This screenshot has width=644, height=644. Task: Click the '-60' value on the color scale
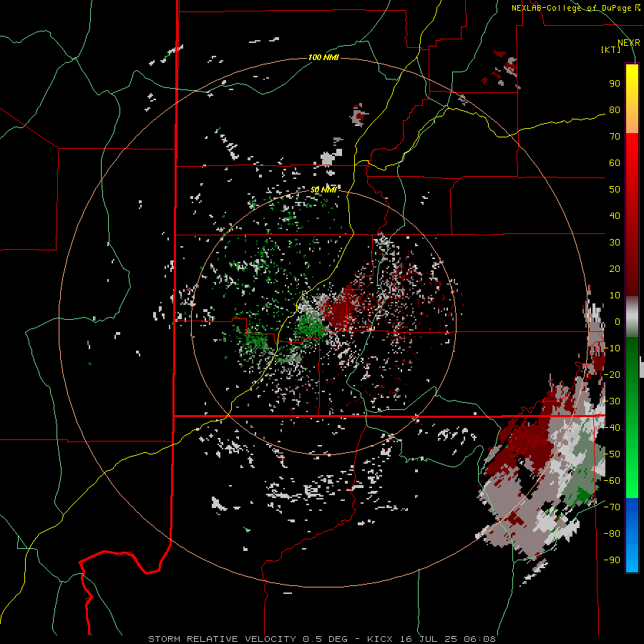click(612, 481)
